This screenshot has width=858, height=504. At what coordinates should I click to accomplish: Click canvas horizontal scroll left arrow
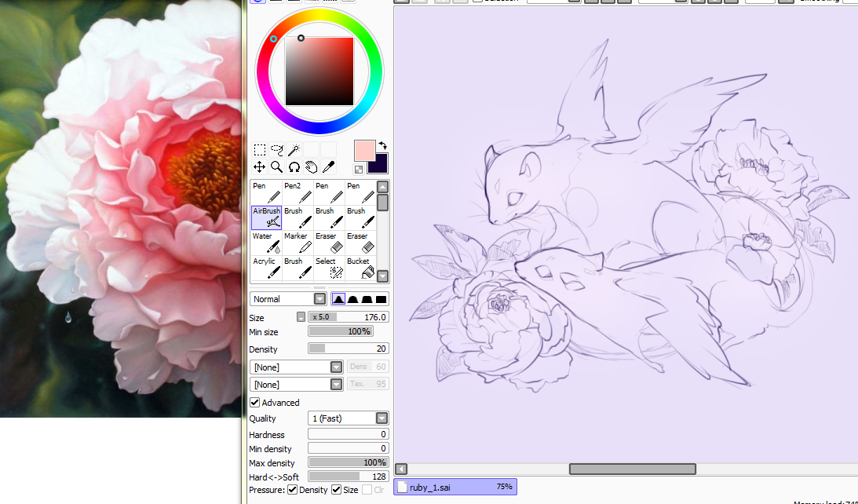click(401, 469)
